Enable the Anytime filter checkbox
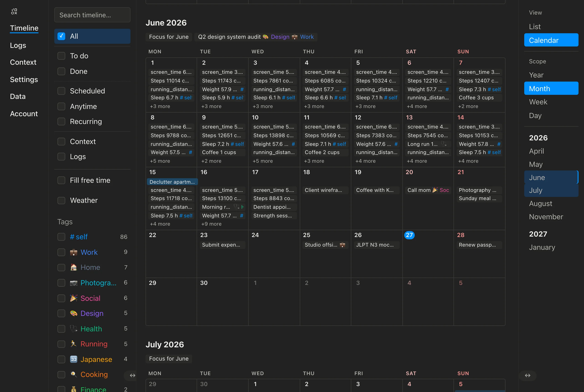The image size is (584, 392). pyautogui.click(x=61, y=106)
